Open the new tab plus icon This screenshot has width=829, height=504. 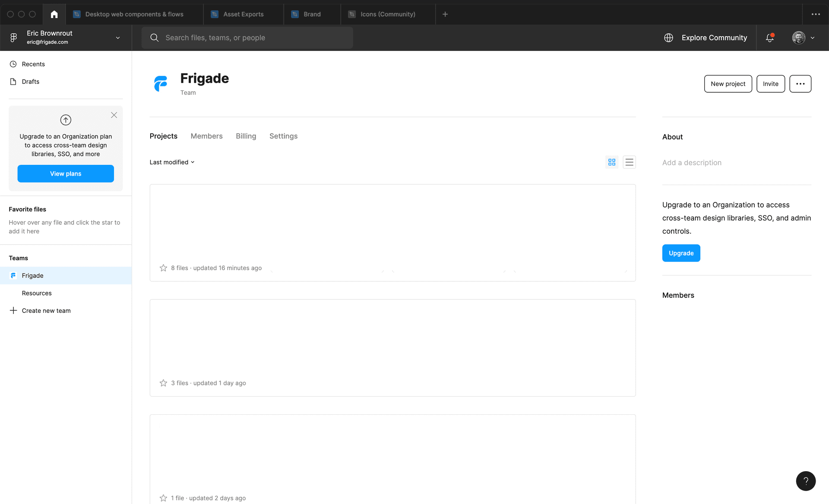point(445,14)
